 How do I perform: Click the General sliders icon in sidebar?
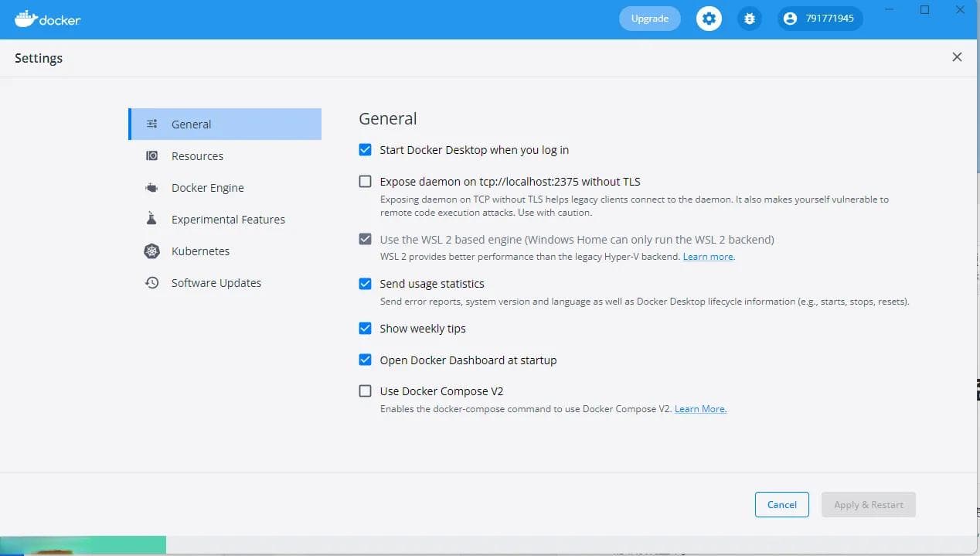[x=152, y=124]
